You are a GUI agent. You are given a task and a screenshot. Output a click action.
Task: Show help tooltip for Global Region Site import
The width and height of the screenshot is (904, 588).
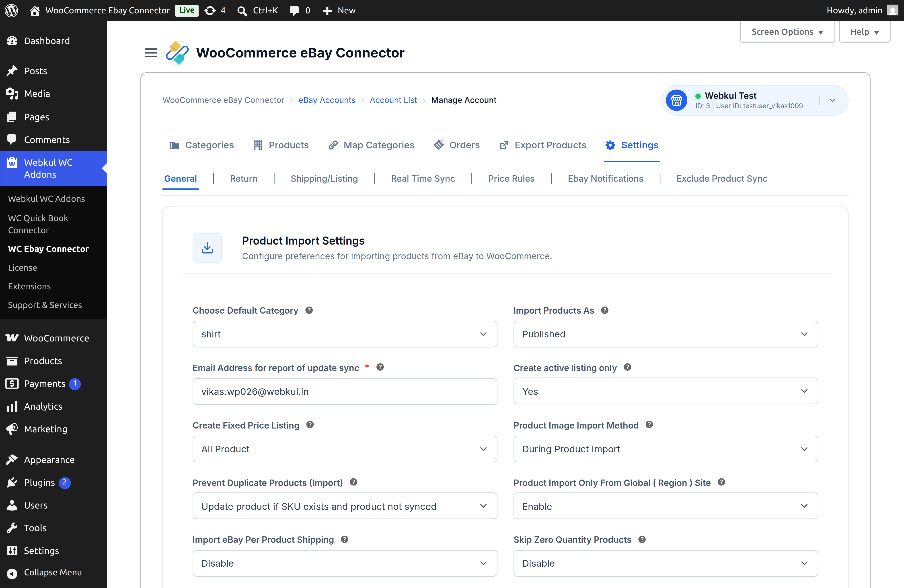(721, 482)
